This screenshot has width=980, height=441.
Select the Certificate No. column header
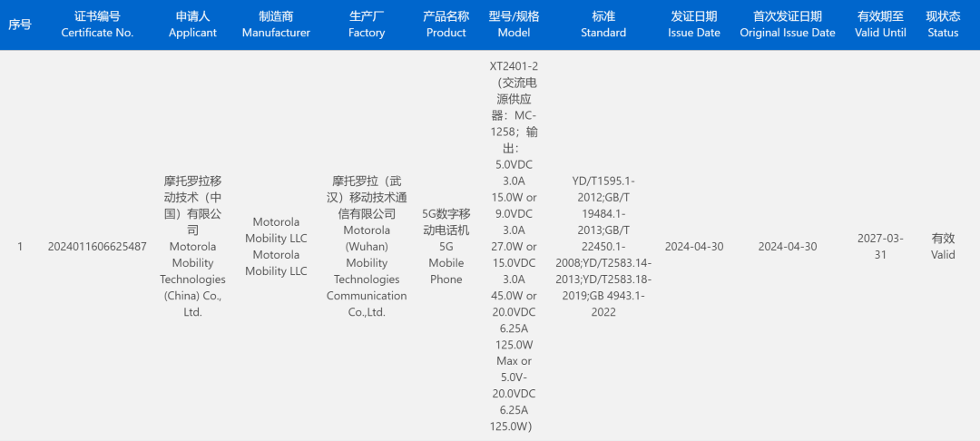(97, 25)
